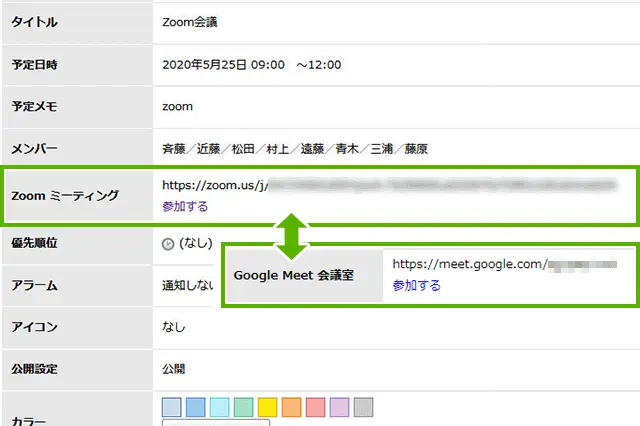This screenshot has width=640, height=426.
Task: Select the pink color swatch
Action: (316, 407)
